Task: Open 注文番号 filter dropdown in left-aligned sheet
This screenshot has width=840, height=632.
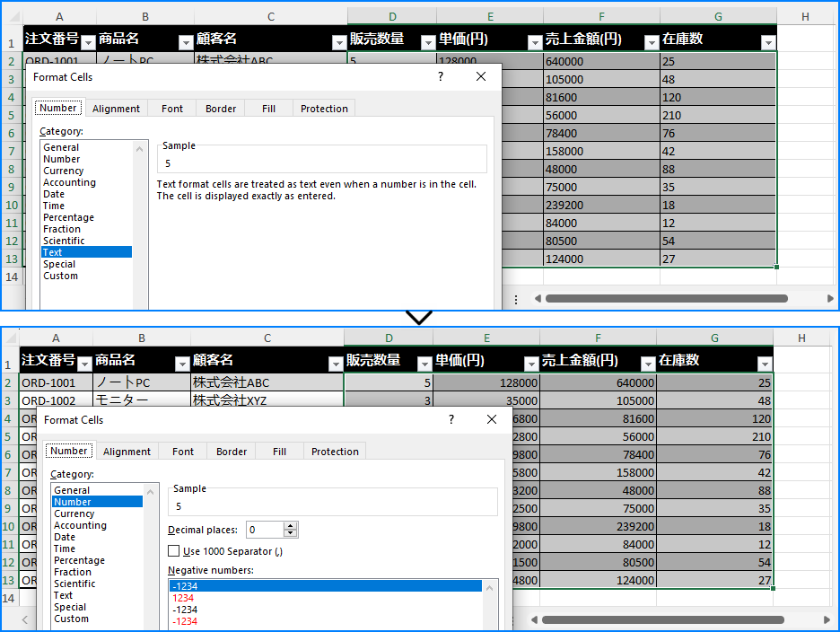Action: (x=88, y=42)
